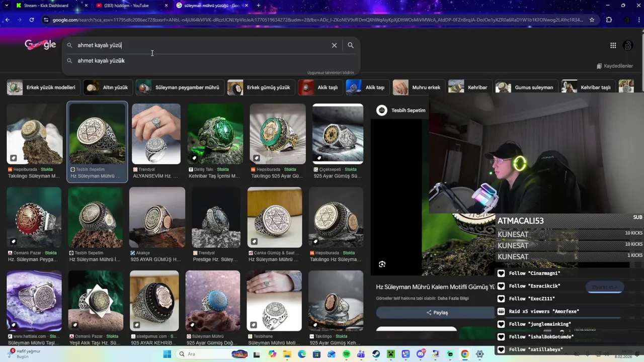This screenshot has width=644, height=362.
Task: Open tab search dropdown arrow
Action: pos(7,6)
